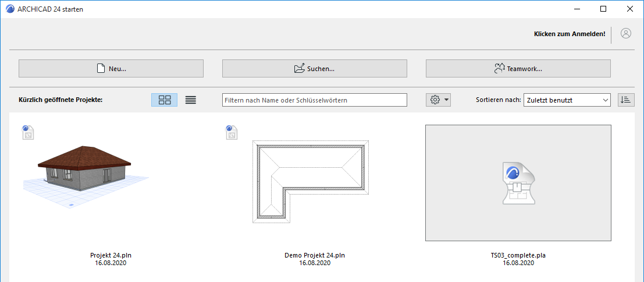644x282 pixels.
Task: Open the TS03_complete.pla archive thumbnail
Action: [x=518, y=183]
